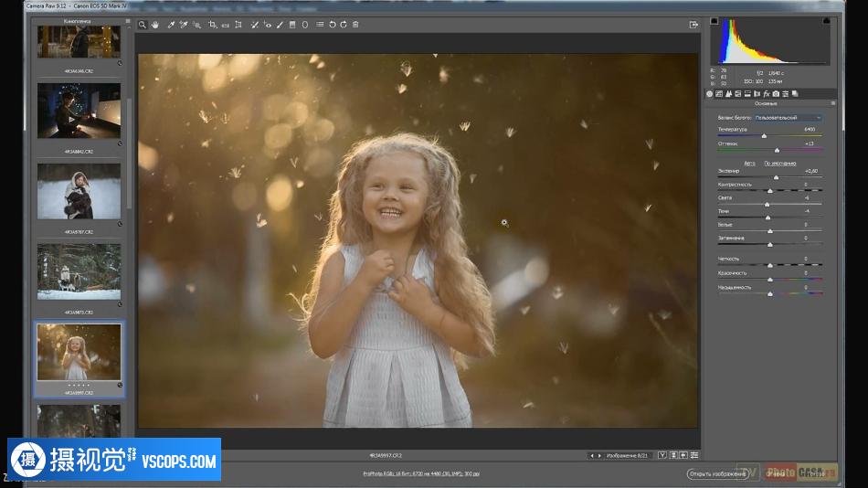This screenshot has height=488, width=868.
Task: Toggle the shadow clipping warning on histogram
Action: [715, 21]
